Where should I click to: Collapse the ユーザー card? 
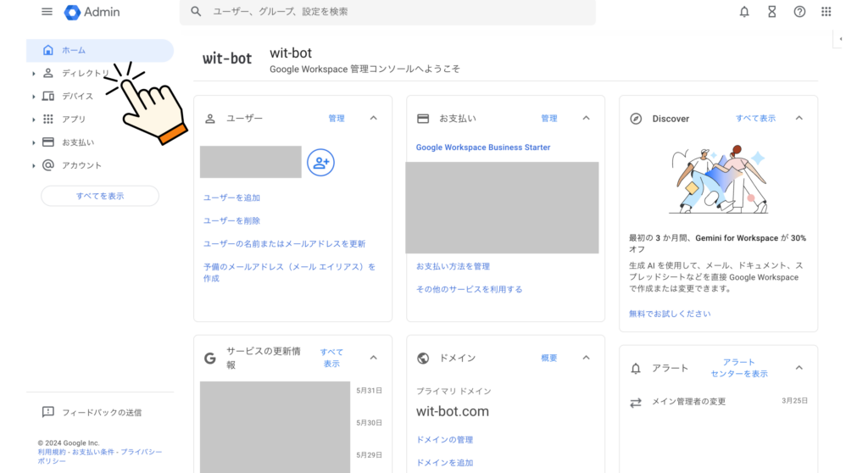point(373,119)
